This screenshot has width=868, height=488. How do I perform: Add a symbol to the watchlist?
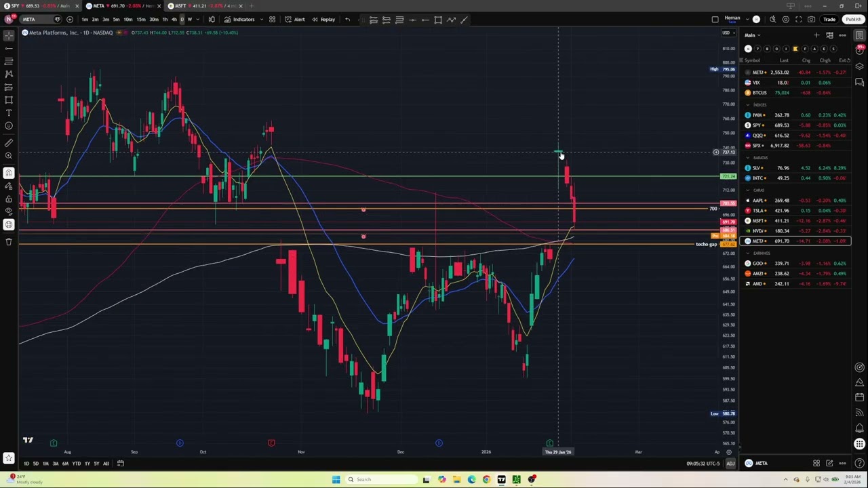pos(816,35)
